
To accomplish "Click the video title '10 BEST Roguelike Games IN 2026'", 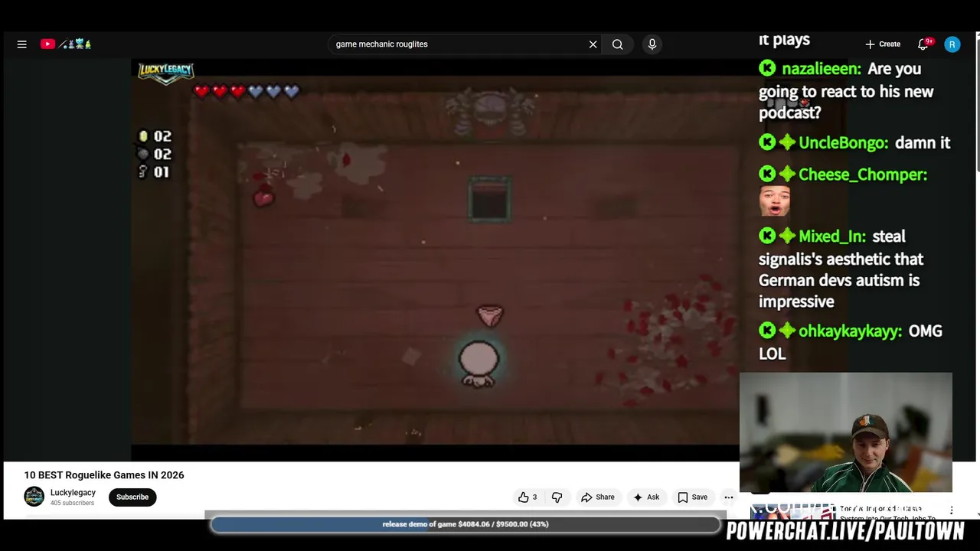I will [x=104, y=475].
